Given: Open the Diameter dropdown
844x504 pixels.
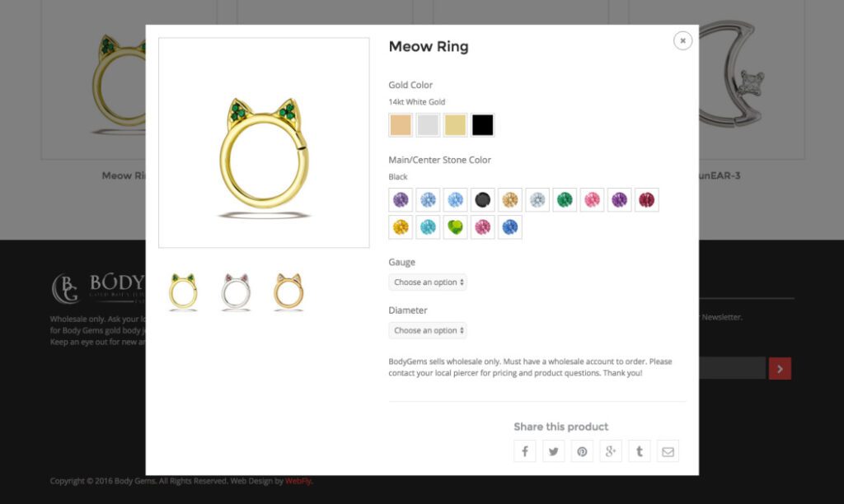Looking at the screenshot, I should [x=428, y=330].
